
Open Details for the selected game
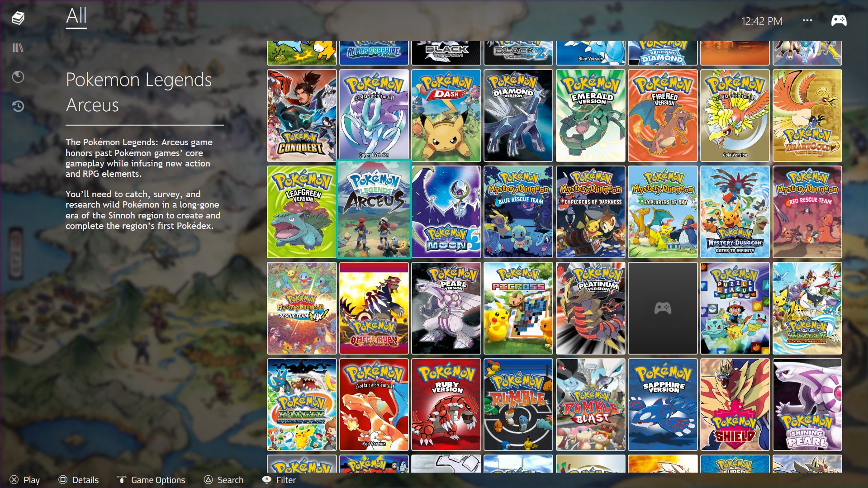coord(85,480)
